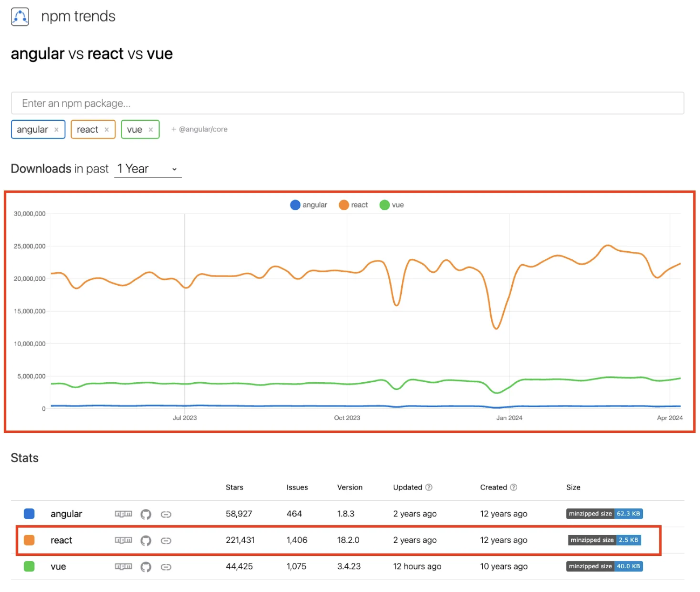Open react's GitHub repository icon

[x=146, y=540]
